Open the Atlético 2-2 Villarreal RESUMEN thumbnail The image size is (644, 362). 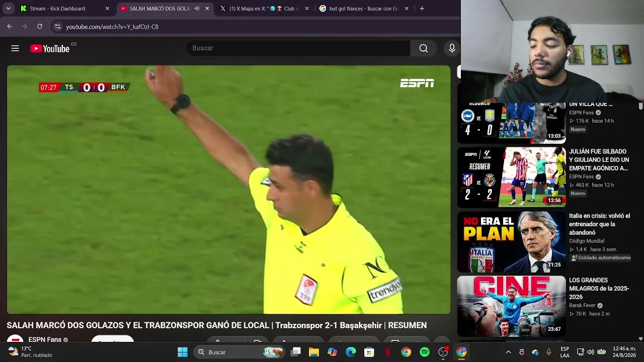tap(511, 177)
